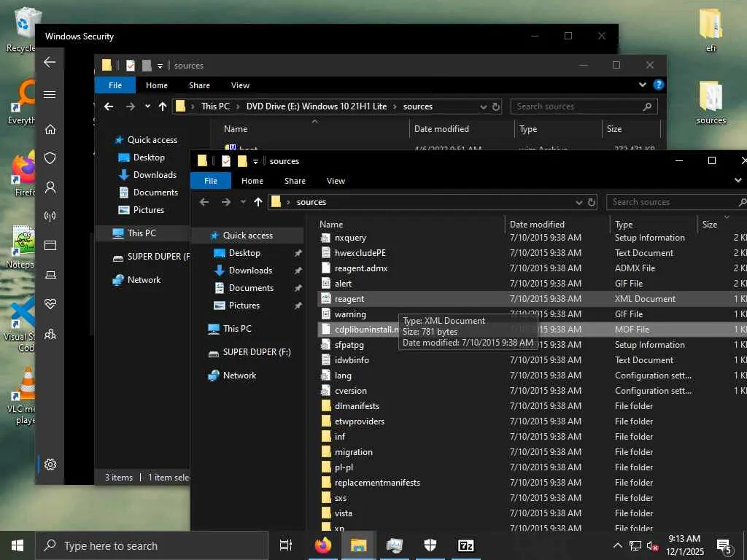
Task: Open the Start menu
Action: tap(18, 545)
